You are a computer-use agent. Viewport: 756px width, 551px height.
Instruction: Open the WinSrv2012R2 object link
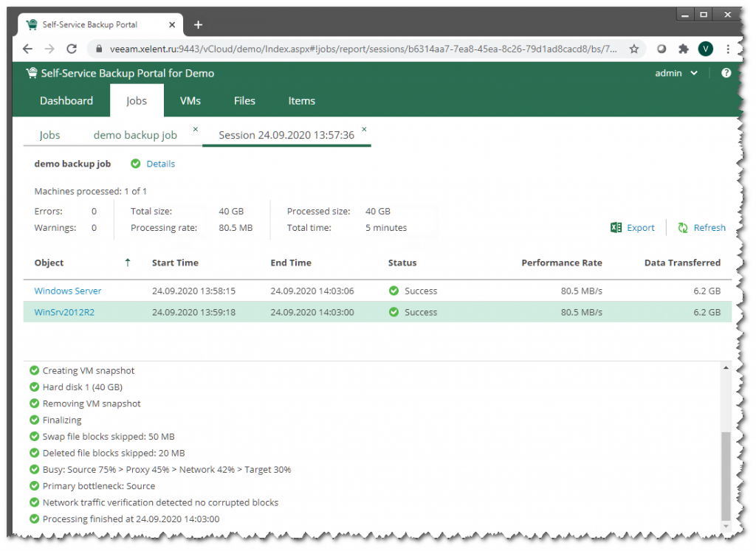[64, 312]
